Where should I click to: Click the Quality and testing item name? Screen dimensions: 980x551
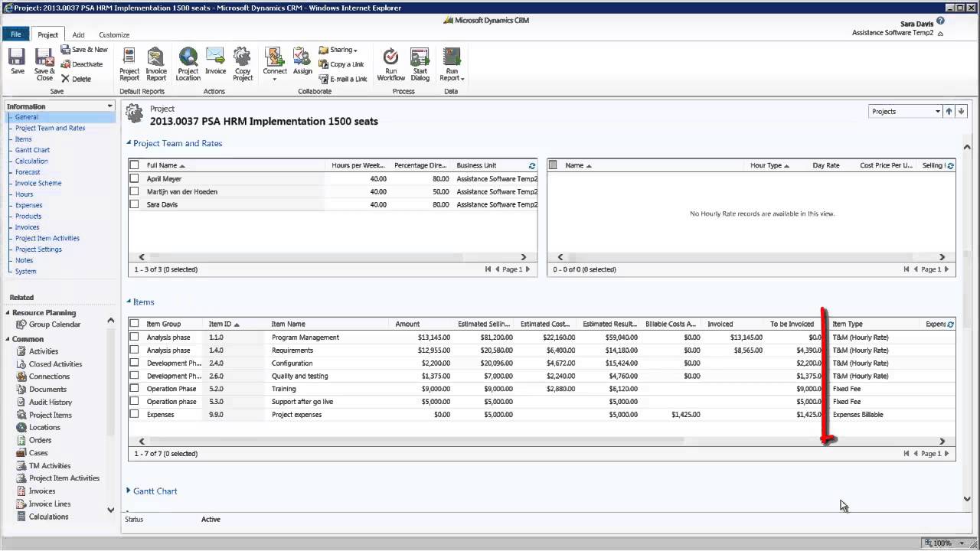(299, 376)
